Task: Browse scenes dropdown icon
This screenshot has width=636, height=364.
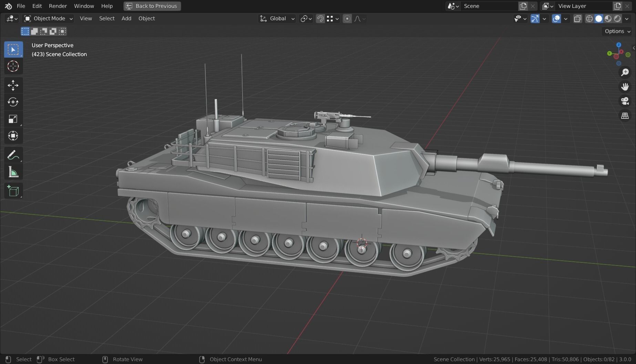Action: pos(453,6)
